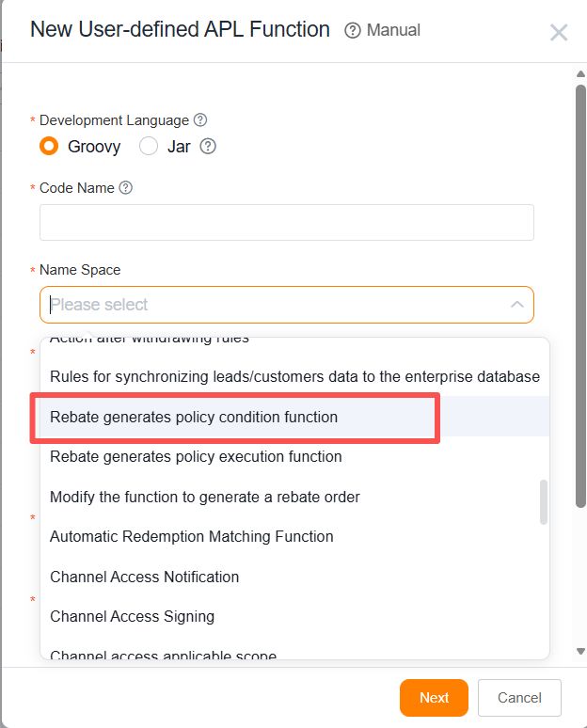Viewport: 587px width, 728px height.
Task: Select the Jar radio button
Action: 149,146
